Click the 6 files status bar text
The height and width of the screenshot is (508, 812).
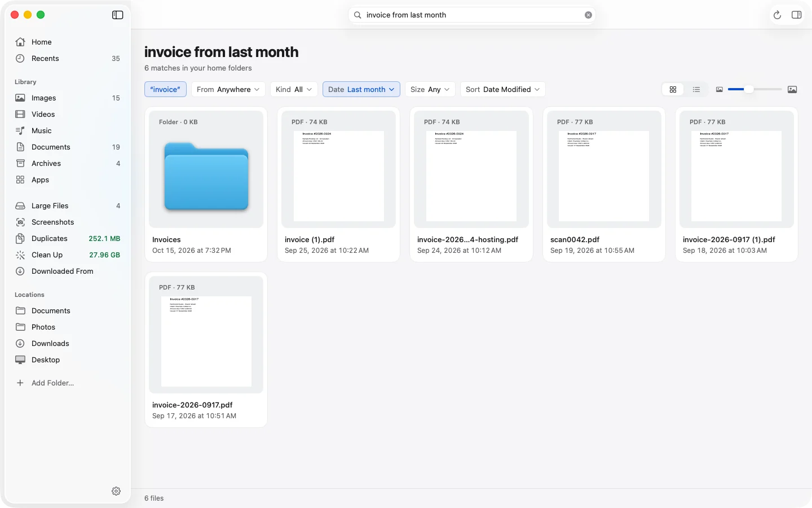(x=154, y=498)
